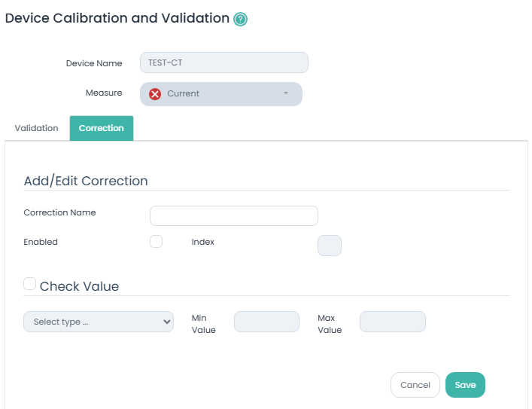
Task: Click the Device Calibration and Validation title
Action: (117, 18)
